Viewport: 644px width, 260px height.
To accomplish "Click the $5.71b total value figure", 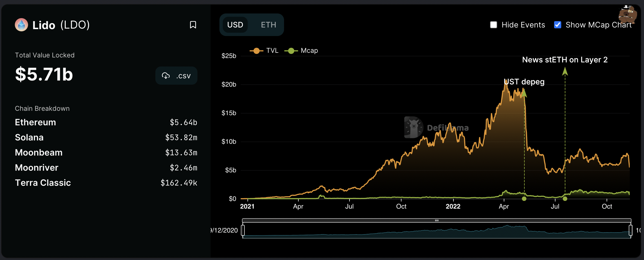I will coord(44,74).
